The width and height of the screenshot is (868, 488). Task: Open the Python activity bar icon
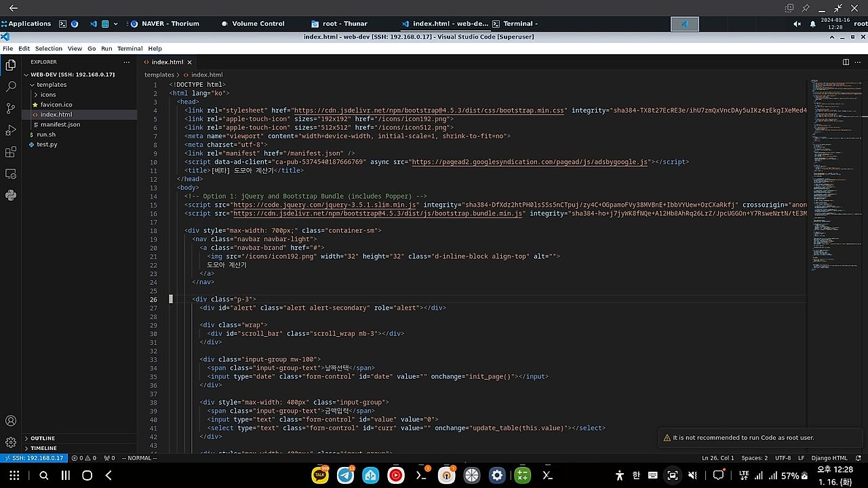[11, 195]
